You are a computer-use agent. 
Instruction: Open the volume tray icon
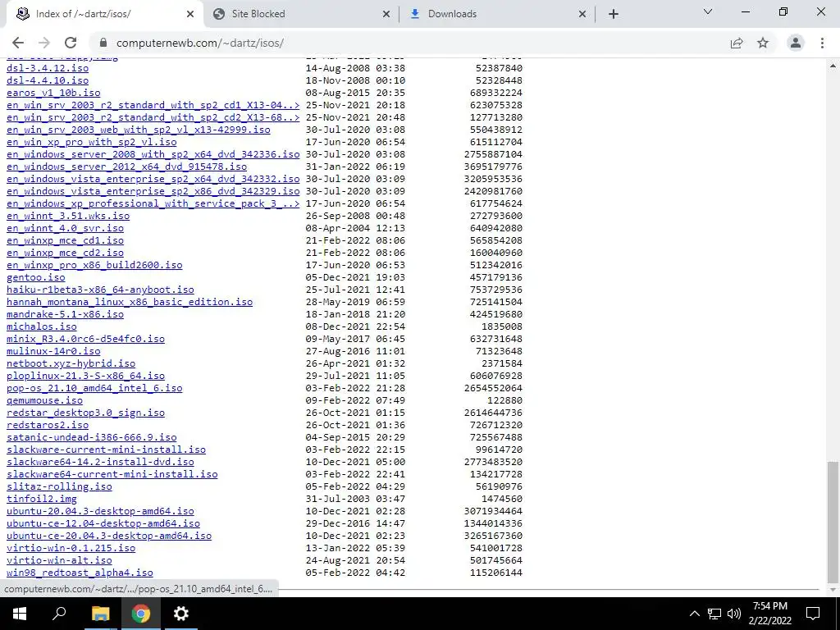(734, 614)
